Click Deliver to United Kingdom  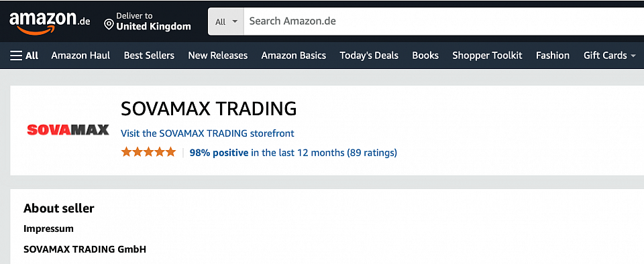[153, 21]
